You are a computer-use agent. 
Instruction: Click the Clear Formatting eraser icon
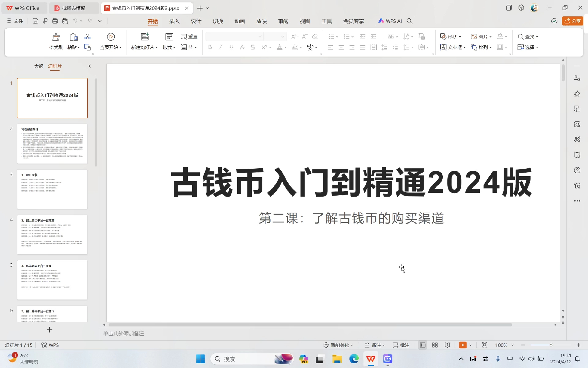tap(315, 36)
